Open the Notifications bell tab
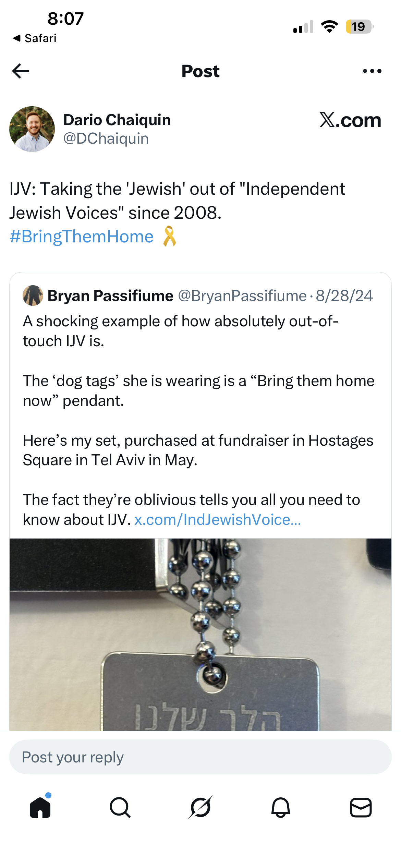Screen dimensions: 401x868 coord(281,807)
